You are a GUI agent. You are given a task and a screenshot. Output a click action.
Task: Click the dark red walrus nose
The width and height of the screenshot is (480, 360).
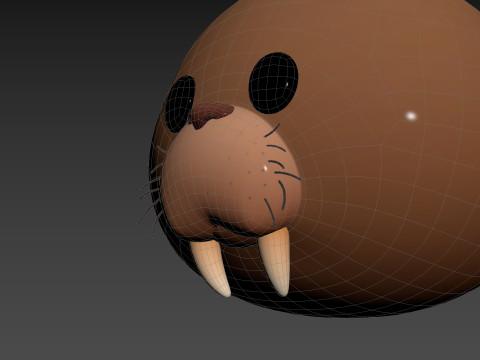coord(212,114)
